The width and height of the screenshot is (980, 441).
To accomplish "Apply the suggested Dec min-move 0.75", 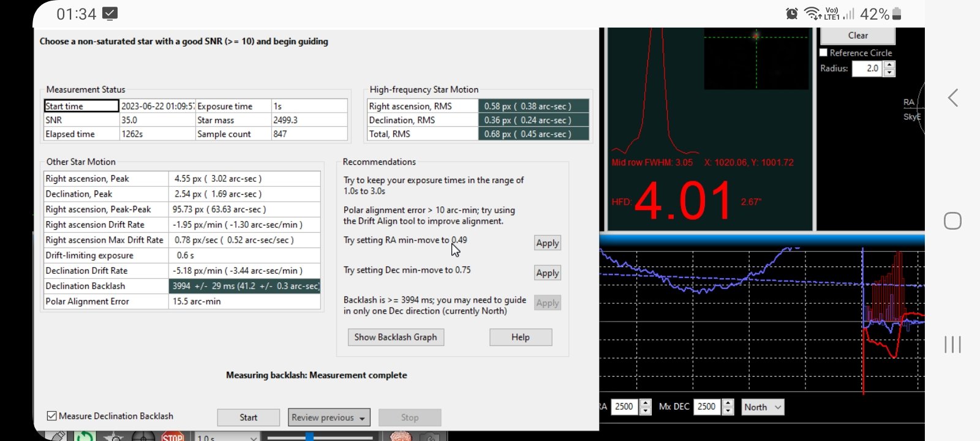I will pyautogui.click(x=547, y=273).
